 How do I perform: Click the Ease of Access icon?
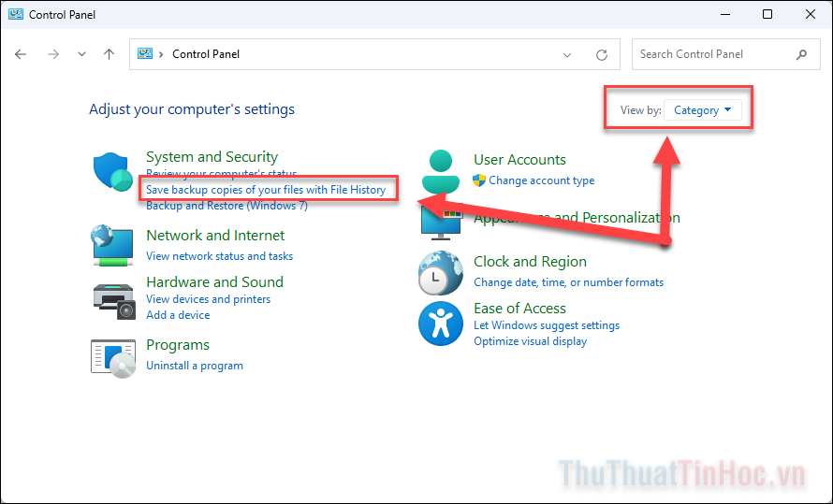coord(441,324)
